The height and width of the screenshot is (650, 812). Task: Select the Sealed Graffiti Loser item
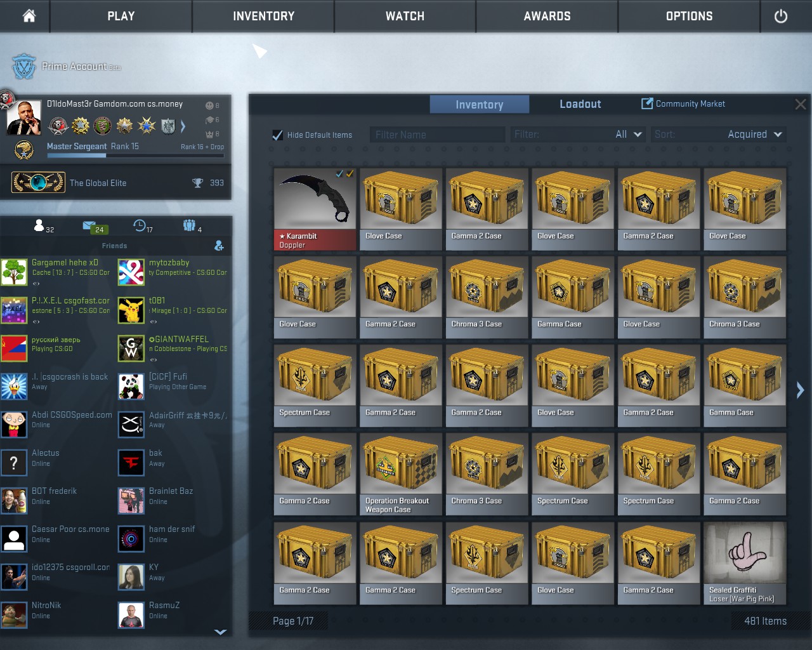745,563
